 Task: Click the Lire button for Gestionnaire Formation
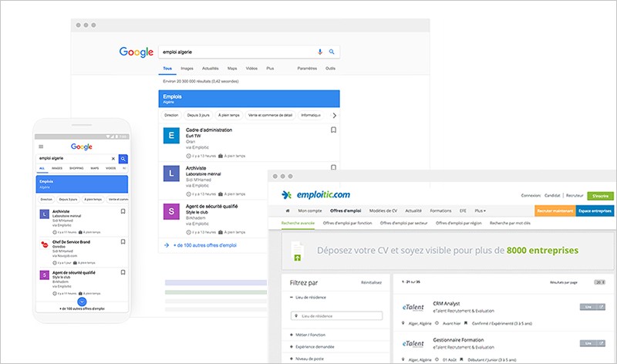point(592,343)
